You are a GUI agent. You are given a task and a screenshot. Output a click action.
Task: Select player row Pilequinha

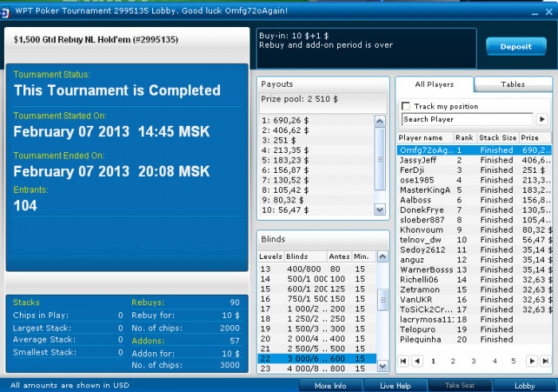(x=474, y=339)
